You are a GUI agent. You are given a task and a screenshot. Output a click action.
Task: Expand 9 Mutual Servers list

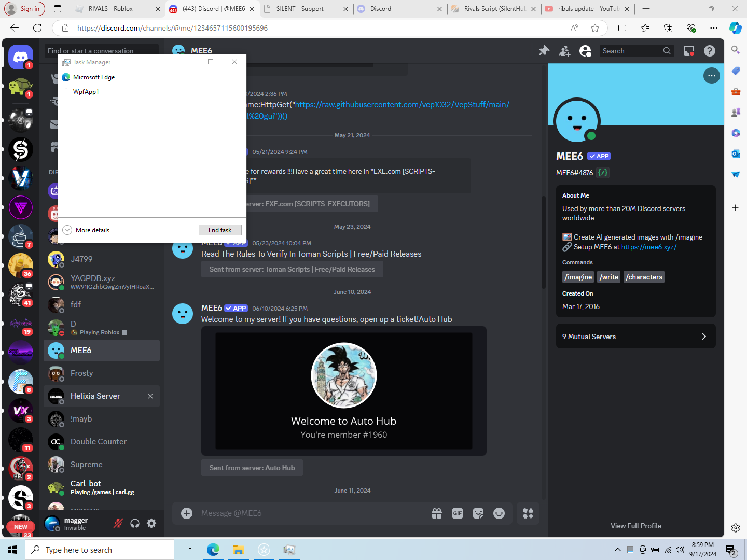[x=636, y=337]
